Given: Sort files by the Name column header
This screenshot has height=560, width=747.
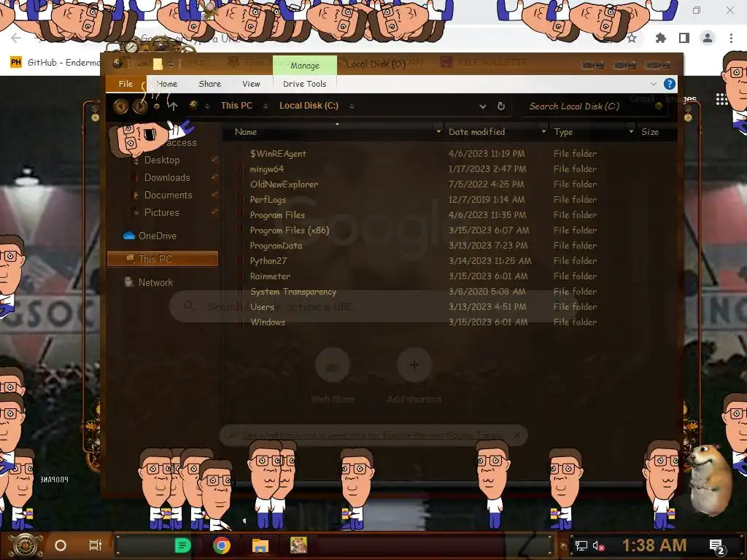Looking at the screenshot, I should click(x=246, y=132).
